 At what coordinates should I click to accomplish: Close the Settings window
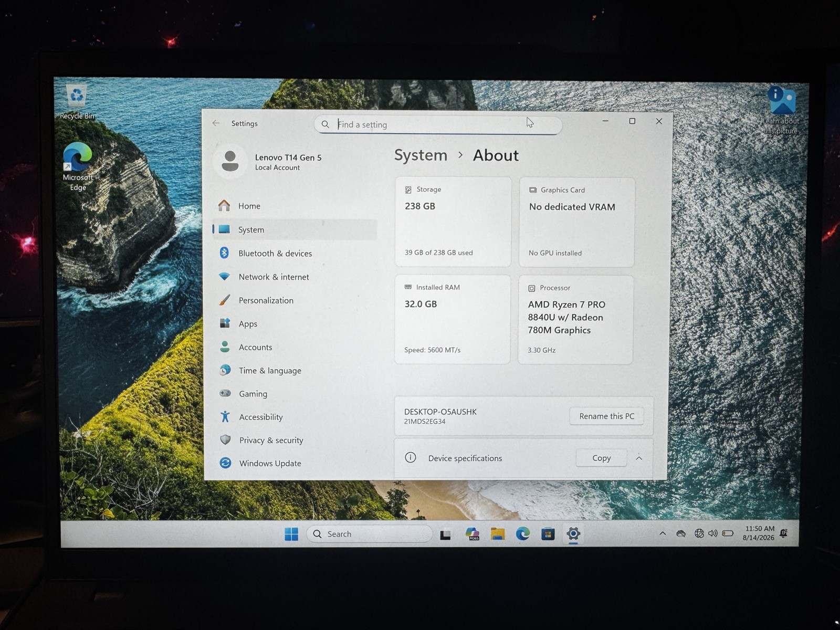pos(659,121)
